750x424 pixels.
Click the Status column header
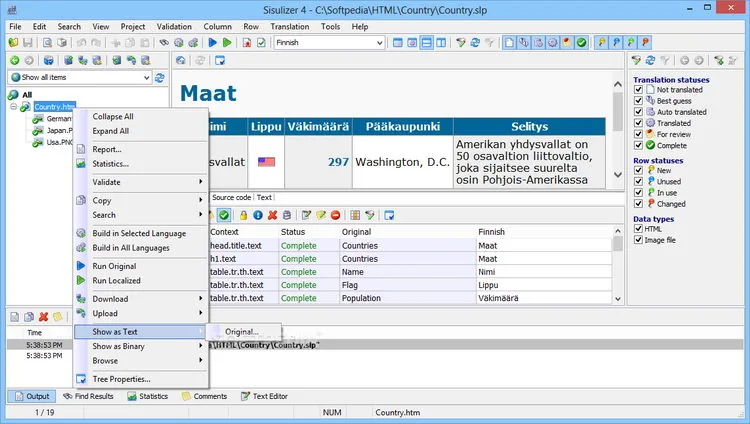tap(308, 232)
